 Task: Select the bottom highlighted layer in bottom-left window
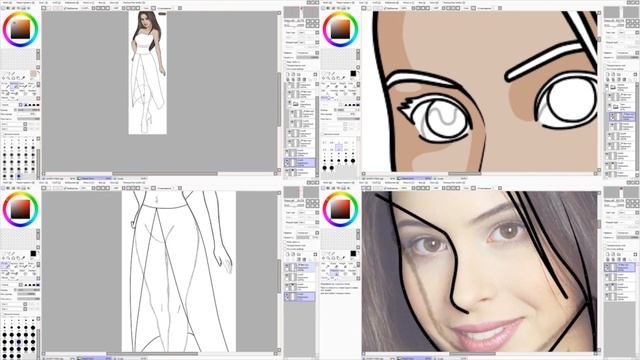[x=300, y=297]
